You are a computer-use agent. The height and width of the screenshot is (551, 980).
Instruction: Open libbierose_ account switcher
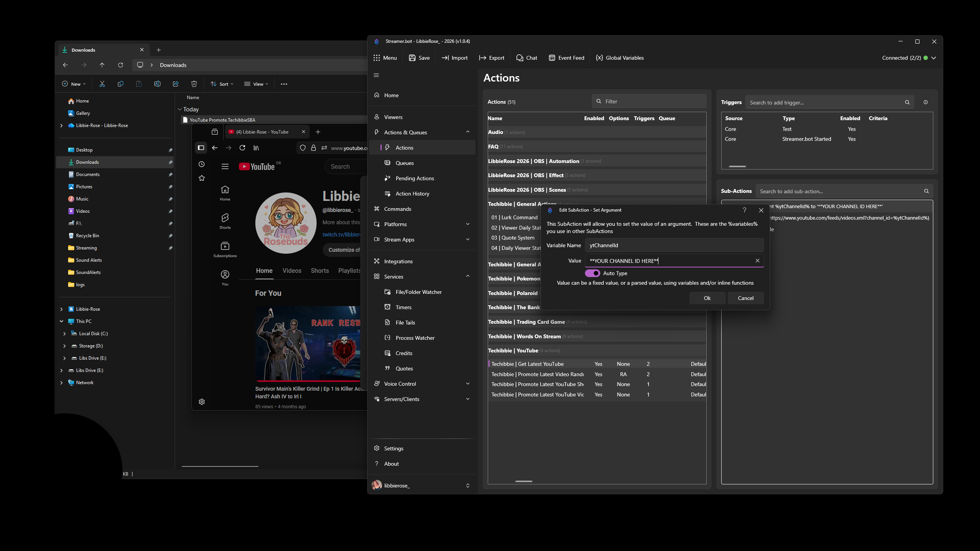(422, 486)
